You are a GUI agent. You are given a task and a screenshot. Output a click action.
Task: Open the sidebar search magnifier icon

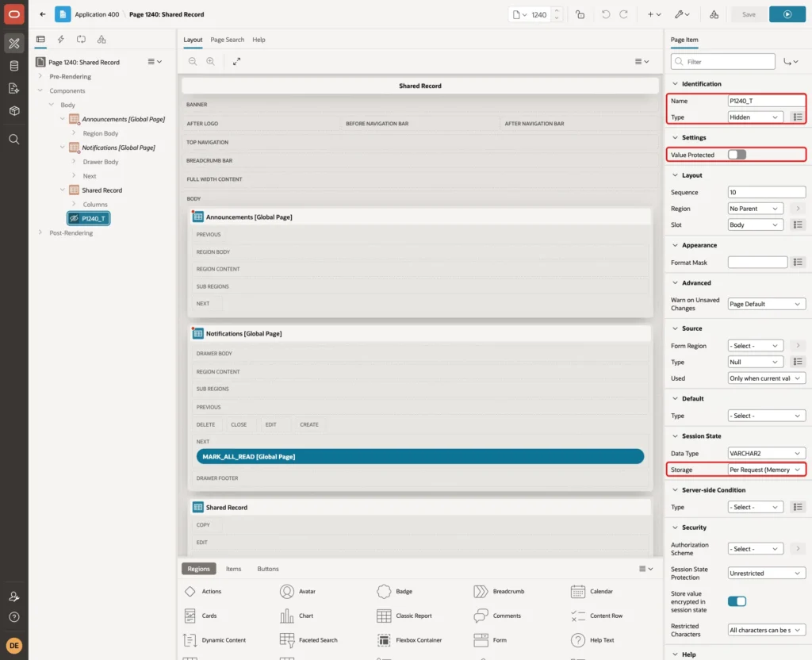tap(14, 140)
